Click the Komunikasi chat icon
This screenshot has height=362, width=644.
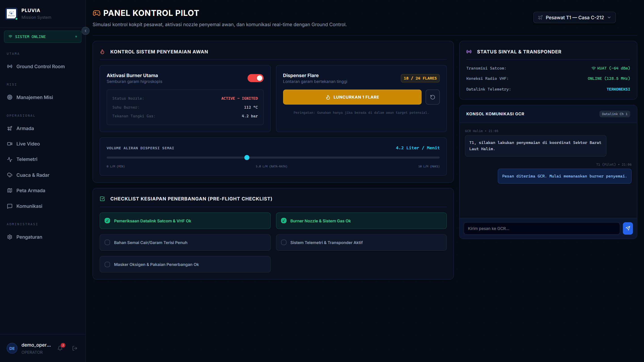(x=10, y=206)
